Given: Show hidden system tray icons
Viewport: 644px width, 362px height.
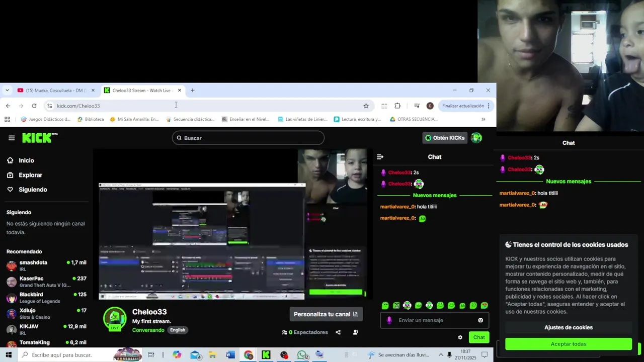Looking at the screenshot, I should (x=441, y=355).
